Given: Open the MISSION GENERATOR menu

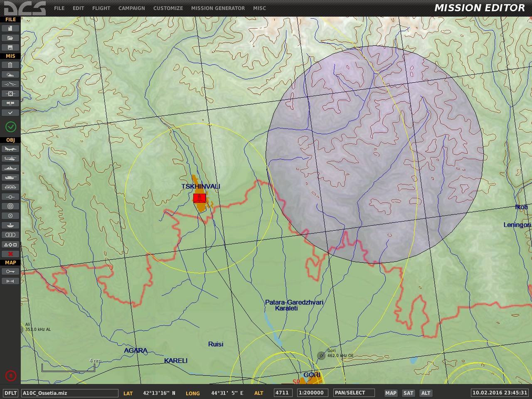Looking at the screenshot, I should [218, 8].
